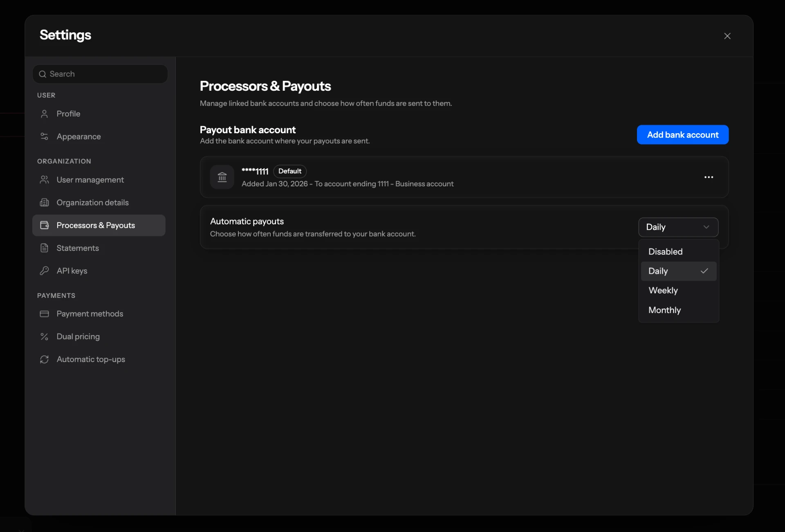This screenshot has height=532, width=785.
Task: Open Appearance settings
Action: click(x=99, y=136)
